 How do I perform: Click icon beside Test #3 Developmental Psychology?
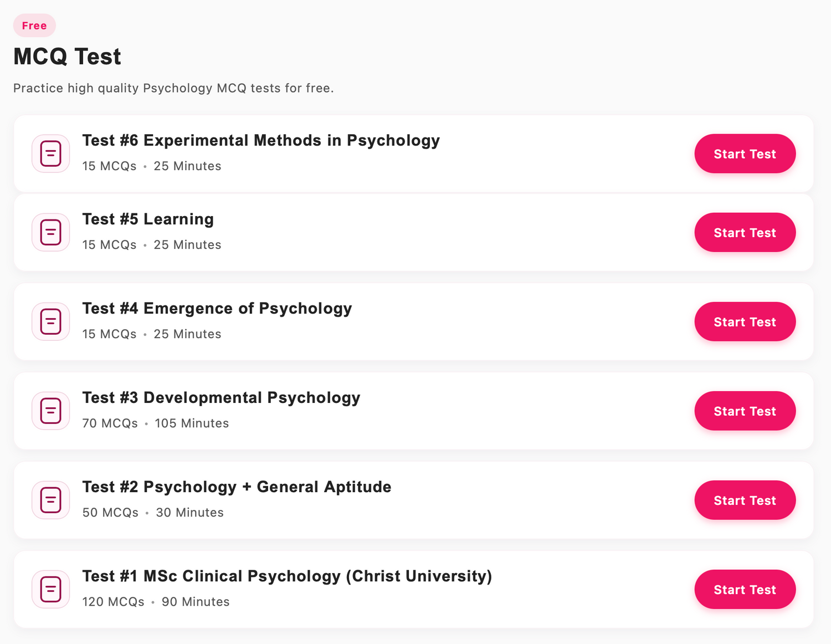click(51, 411)
